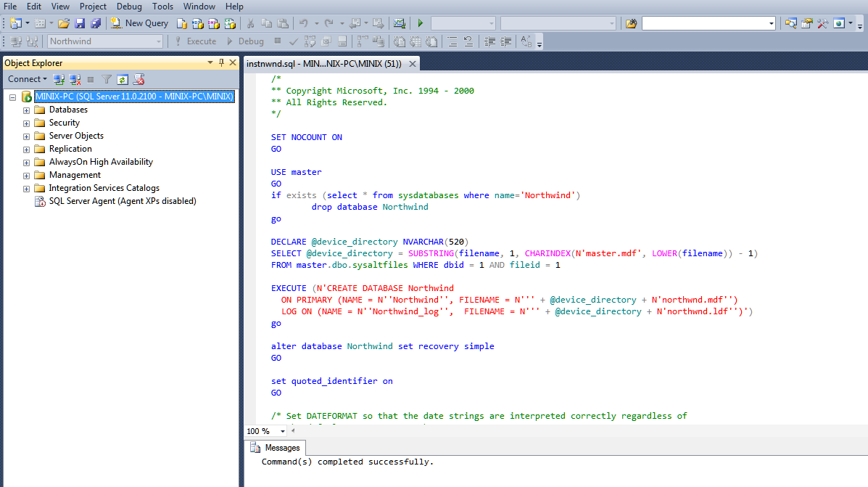This screenshot has height=487, width=868.
Task: Open the 100 % zoom dropdown
Action: click(x=282, y=431)
